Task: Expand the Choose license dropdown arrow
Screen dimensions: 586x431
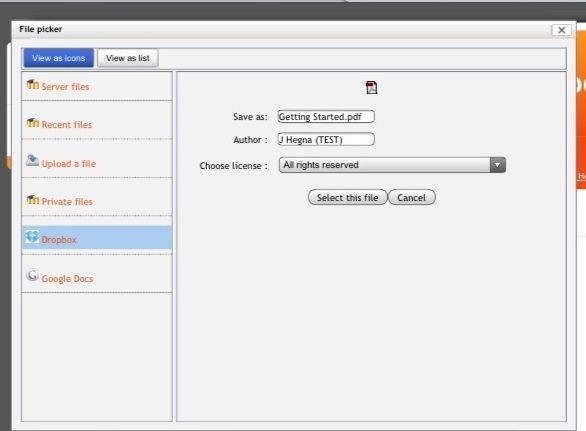Action: pyautogui.click(x=497, y=165)
